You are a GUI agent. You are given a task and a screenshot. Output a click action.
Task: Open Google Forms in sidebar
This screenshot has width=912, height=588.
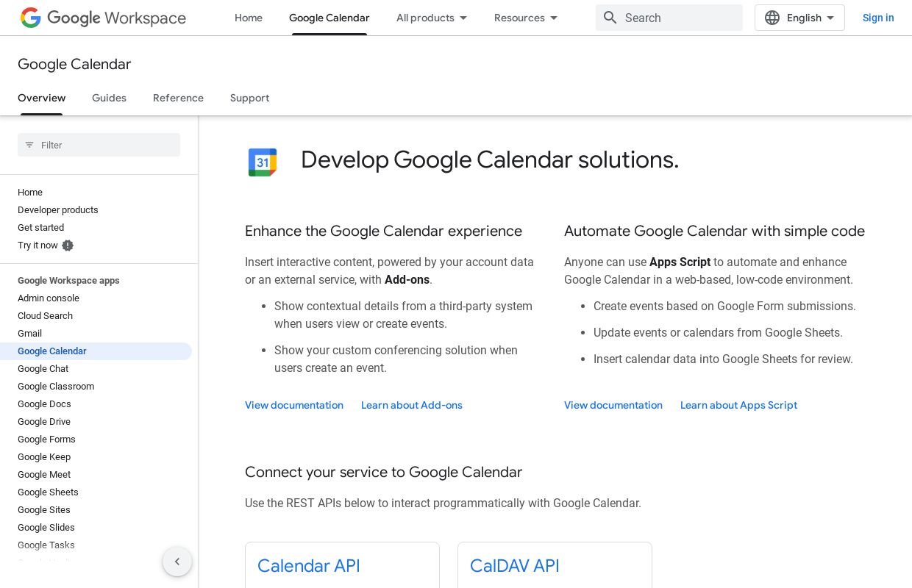click(x=46, y=440)
